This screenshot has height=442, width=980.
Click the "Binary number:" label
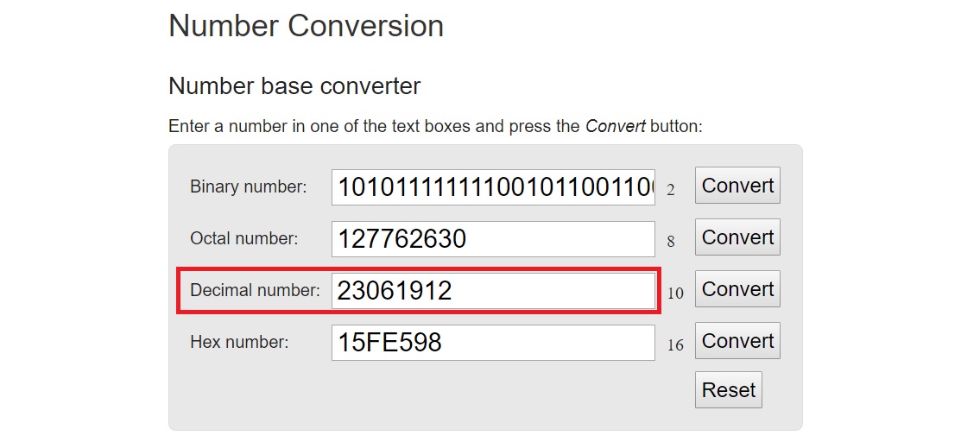pyautogui.click(x=249, y=186)
